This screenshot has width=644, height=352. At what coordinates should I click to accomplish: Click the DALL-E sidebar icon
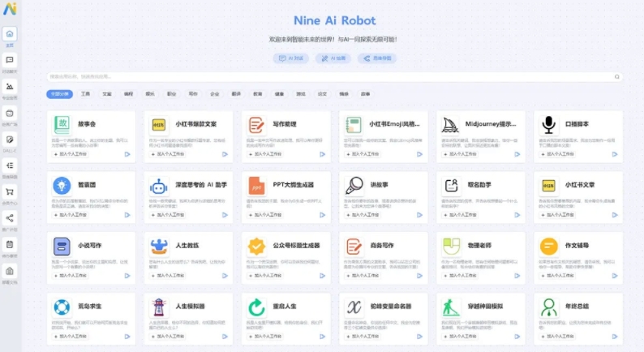10,140
